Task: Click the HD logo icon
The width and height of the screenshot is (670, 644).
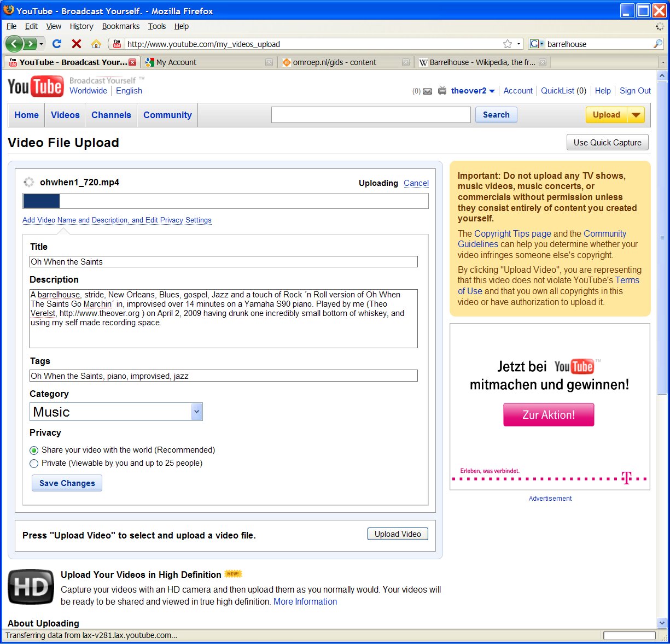Action: point(31,587)
